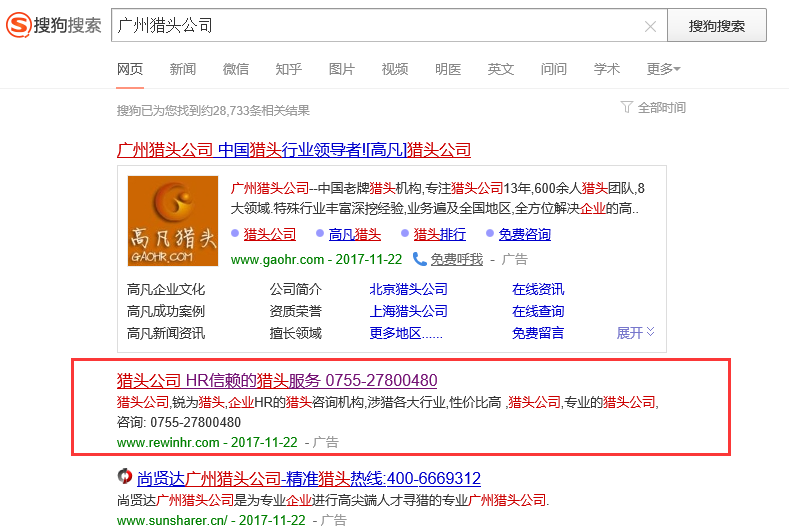Expand ad sitelinks with 展开
Image resolution: width=789 pixels, height=530 pixels.
(635, 332)
